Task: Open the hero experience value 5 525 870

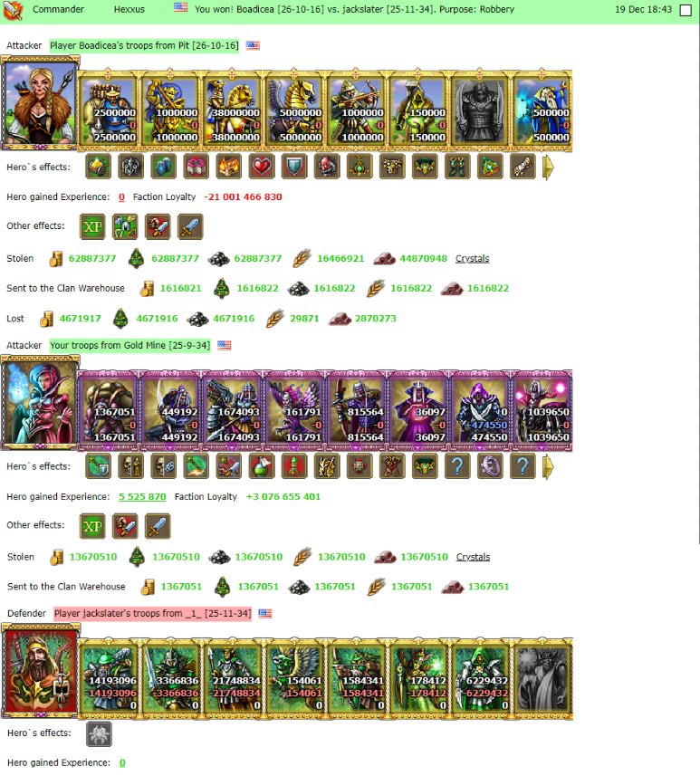Action: 142,496
